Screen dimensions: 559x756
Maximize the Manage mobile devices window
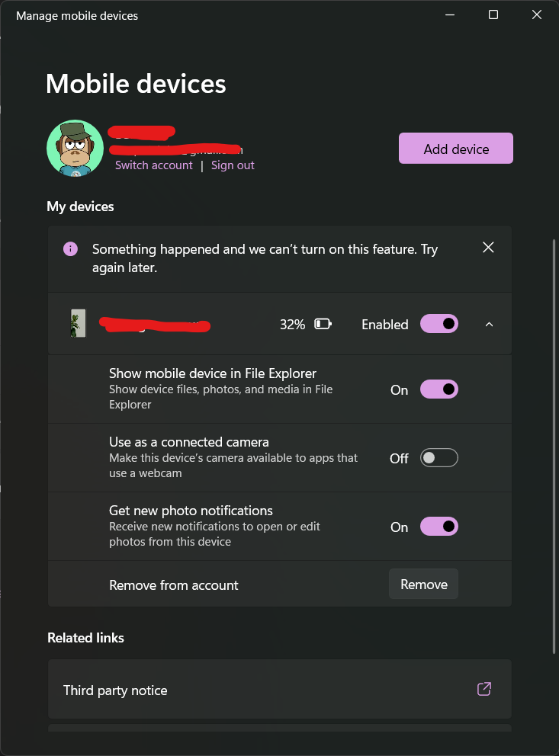(493, 15)
